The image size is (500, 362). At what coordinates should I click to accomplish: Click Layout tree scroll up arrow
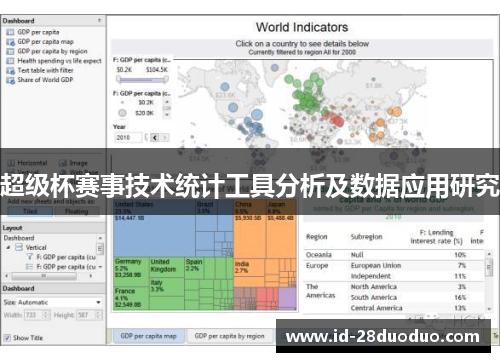coord(100,238)
